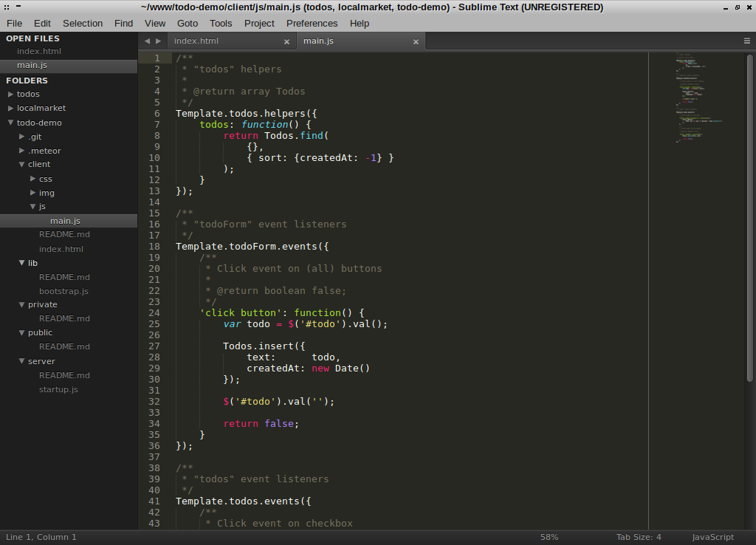This screenshot has height=545, width=756.
Task: Switch to the index.html tab
Action: point(232,41)
